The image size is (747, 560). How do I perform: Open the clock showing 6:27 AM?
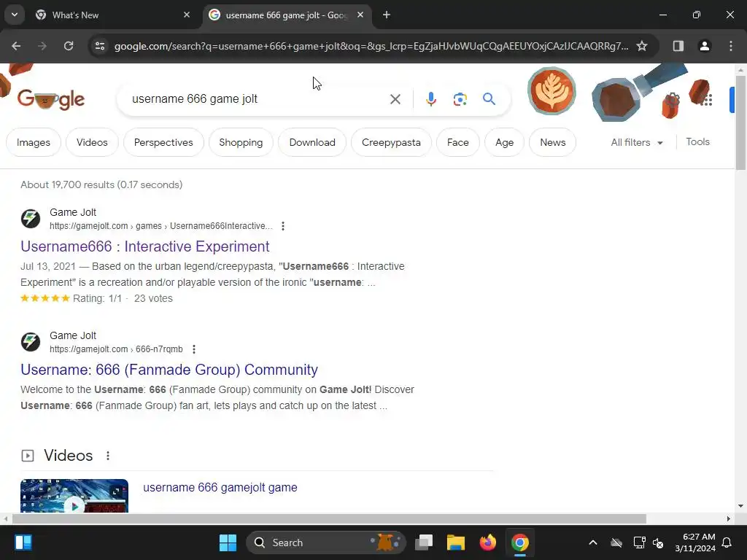695,542
